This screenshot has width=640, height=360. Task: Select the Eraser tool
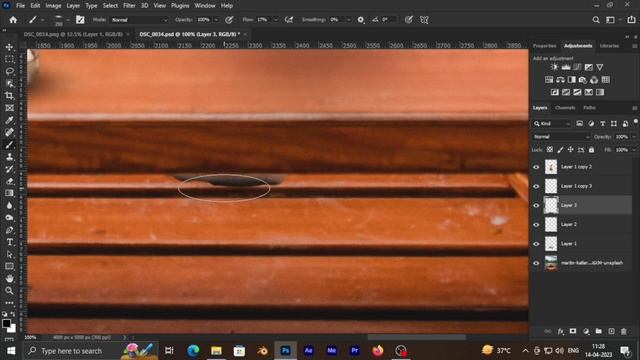9,181
